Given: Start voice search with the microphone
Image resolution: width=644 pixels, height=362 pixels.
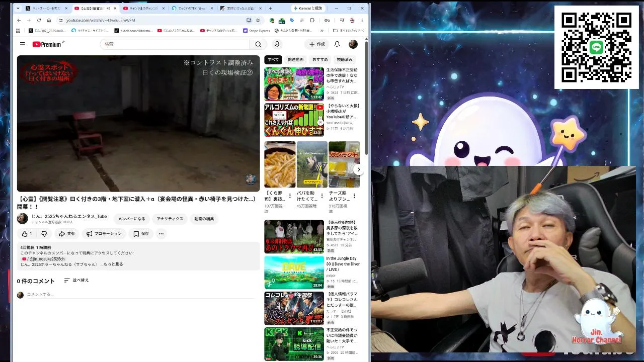Looking at the screenshot, I should pos(277,44).
